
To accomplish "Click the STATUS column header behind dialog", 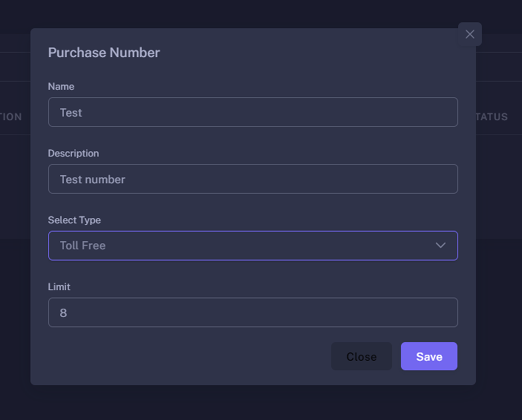I will coord(492,117).
